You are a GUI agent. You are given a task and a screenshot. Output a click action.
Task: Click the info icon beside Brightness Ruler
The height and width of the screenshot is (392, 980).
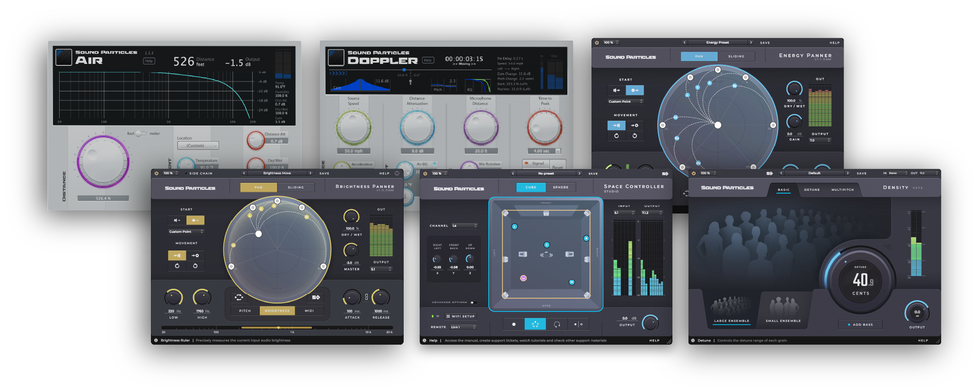(x=156, y=340)
